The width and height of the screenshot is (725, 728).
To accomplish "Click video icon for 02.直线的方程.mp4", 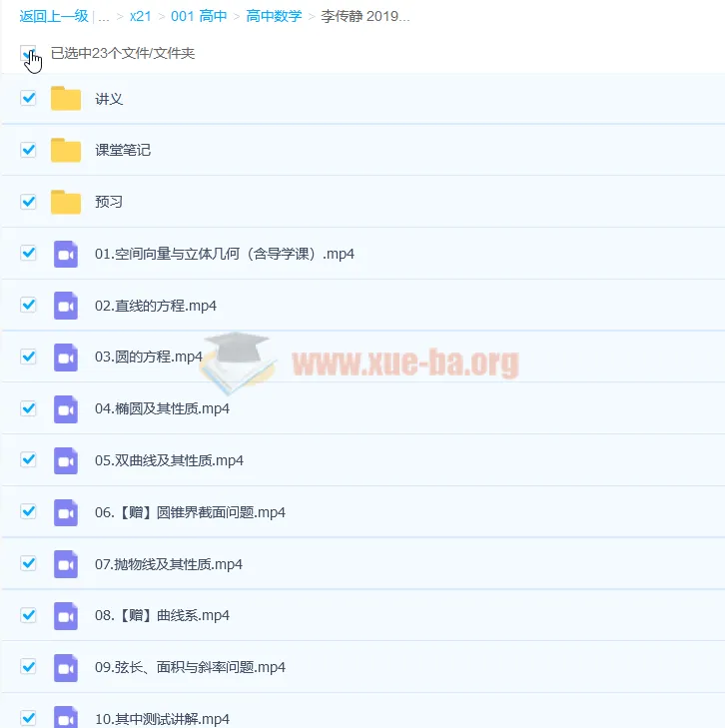I will (x=66, y=306).
